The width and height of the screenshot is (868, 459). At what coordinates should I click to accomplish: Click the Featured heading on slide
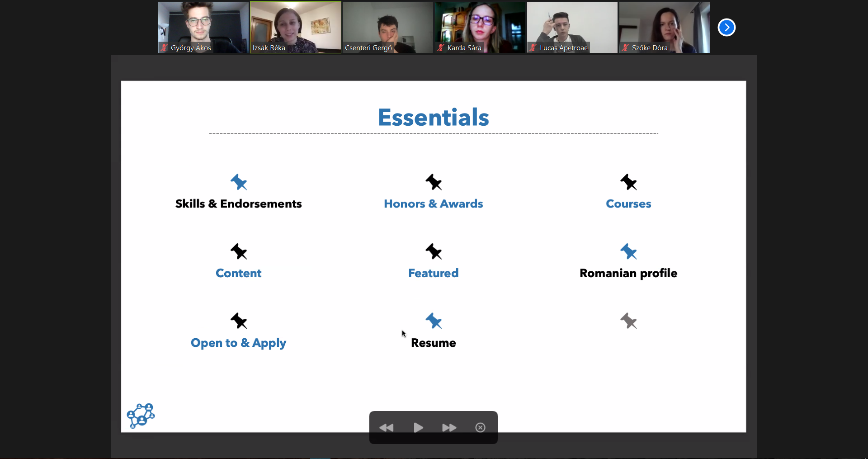point(433,273)
